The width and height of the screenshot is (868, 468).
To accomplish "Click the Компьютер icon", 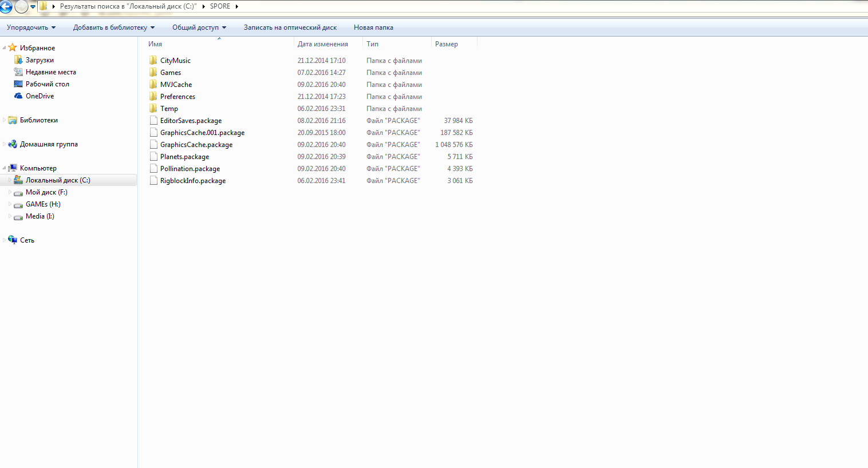I will click(13, 168).
